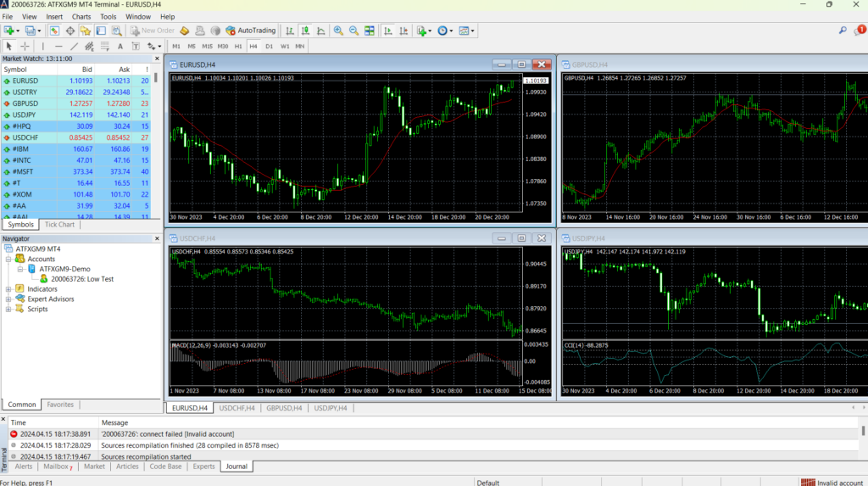Screen dimensions: 868x486
Task: Select the Draw Trendline tool
Action: tap(74, 47)
